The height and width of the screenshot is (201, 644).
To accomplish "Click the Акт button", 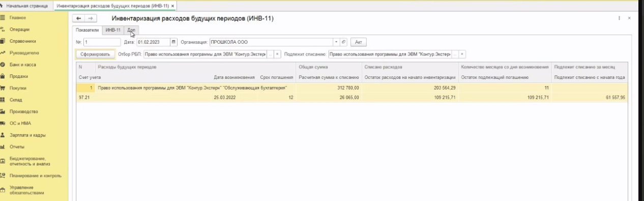I will point(358,42).
